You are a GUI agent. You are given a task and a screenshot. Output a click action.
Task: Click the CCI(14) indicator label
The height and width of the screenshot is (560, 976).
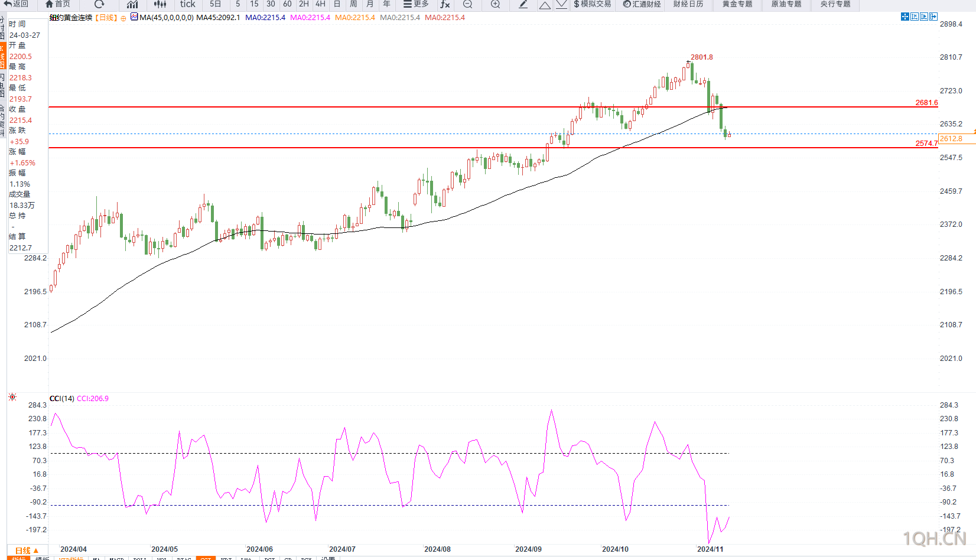point(62,399)
